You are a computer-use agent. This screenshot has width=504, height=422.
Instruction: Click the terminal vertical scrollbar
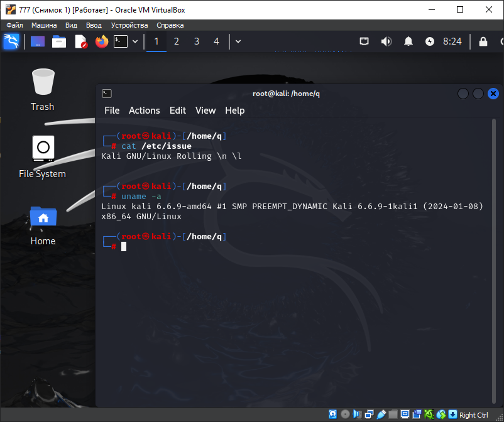494,261
